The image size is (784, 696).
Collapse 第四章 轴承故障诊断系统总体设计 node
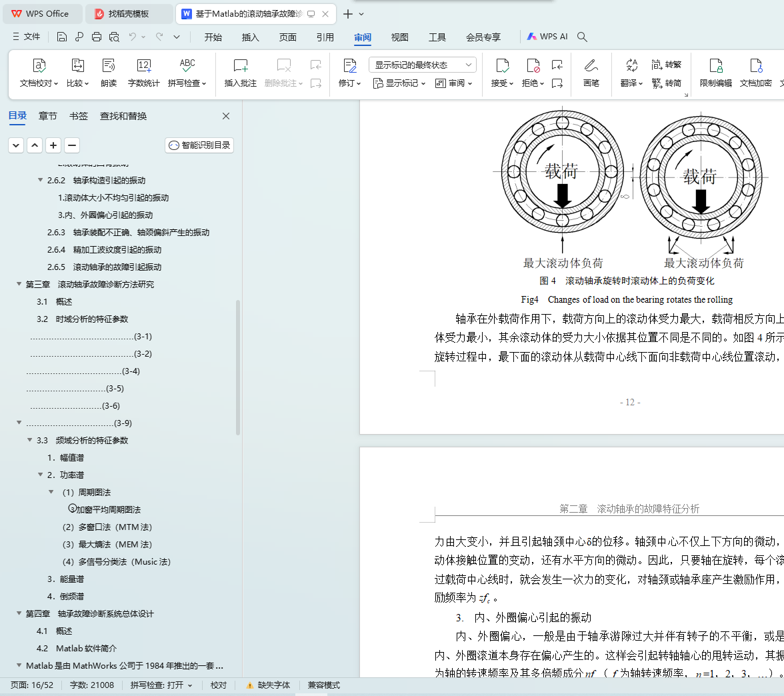tap(19, 613)
